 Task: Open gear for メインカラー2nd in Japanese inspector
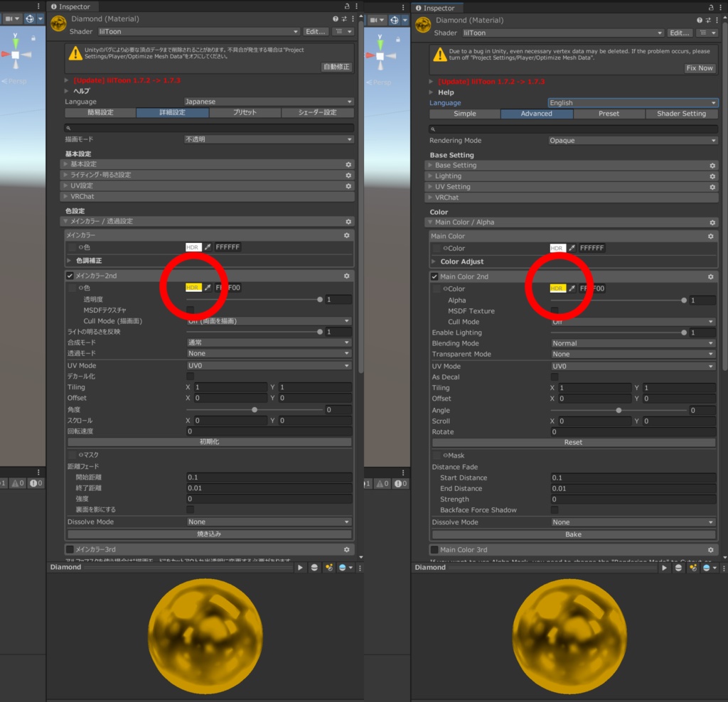(x=346, y=276)
